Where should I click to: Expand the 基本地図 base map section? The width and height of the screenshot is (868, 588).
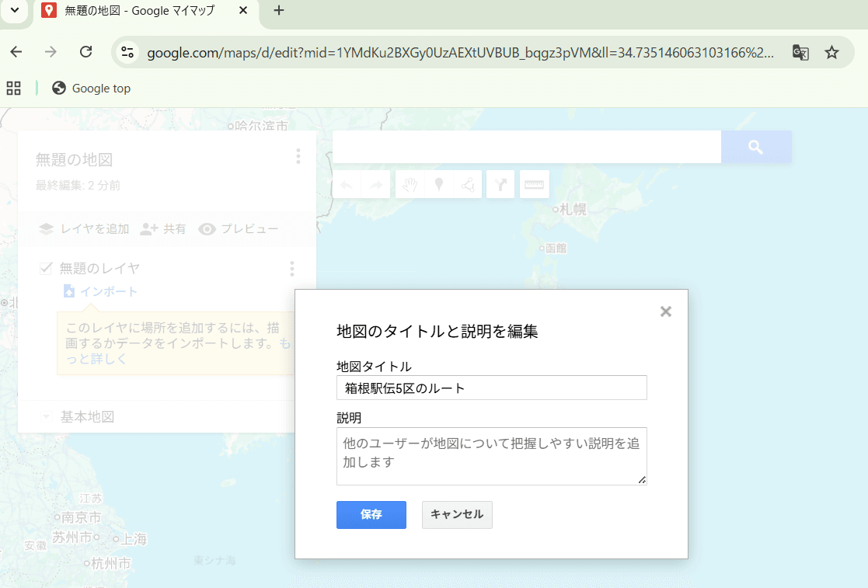click(46, 417)
